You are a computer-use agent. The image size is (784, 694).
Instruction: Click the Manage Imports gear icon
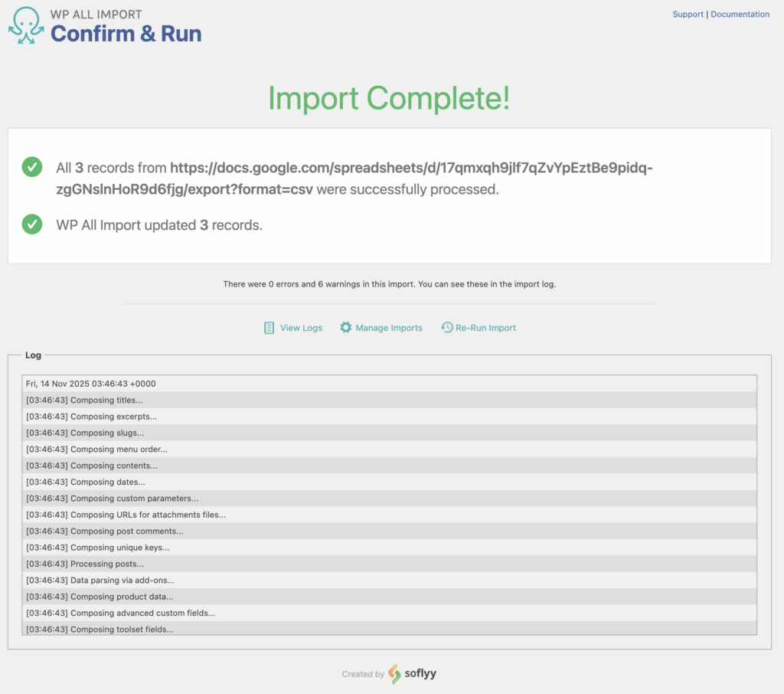[346, 327]
